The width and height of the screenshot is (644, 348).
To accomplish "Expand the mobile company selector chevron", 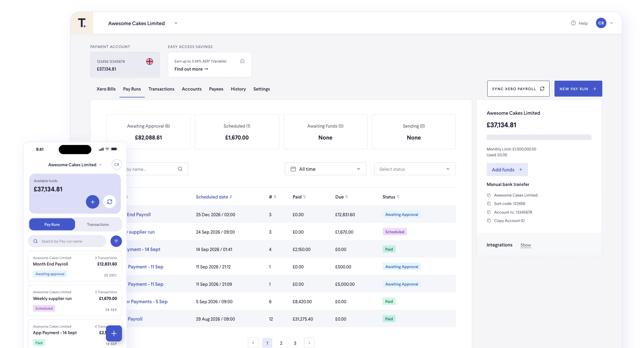I will point(100,165).
